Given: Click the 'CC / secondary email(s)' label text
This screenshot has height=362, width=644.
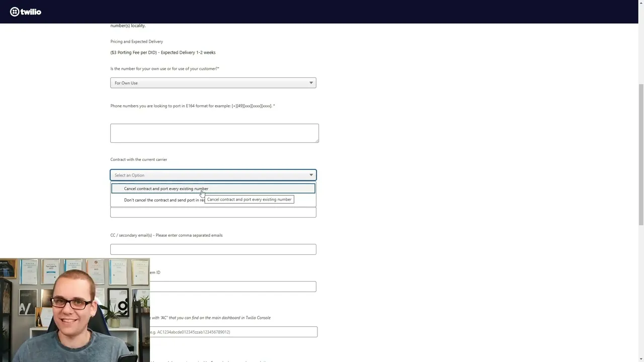Looking at the screenshot, I should 167,235.
